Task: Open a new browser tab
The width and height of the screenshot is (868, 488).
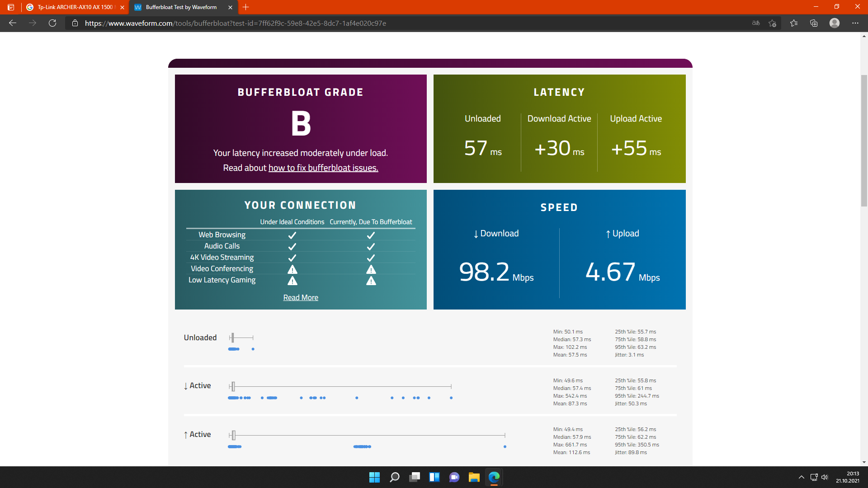Action: [245, 7]
